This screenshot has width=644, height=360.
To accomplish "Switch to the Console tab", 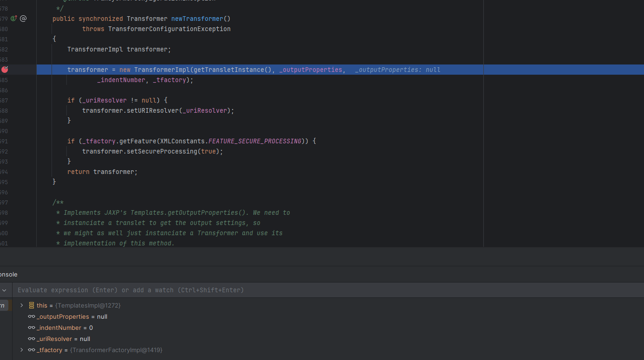I will coord(8,274).
